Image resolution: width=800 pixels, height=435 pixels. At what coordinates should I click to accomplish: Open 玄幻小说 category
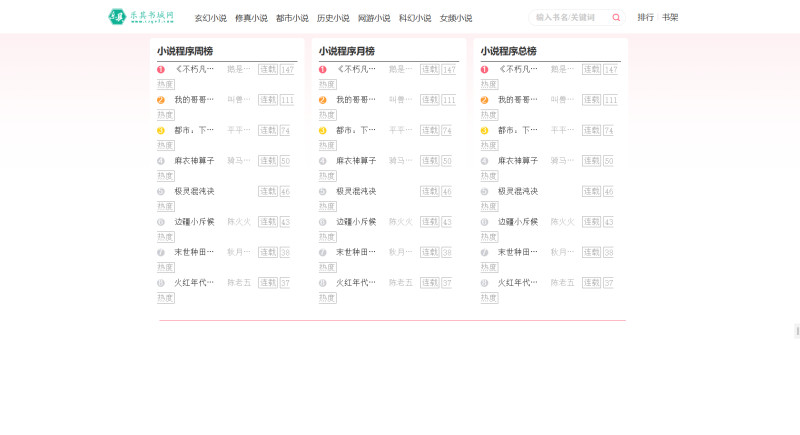211,18
